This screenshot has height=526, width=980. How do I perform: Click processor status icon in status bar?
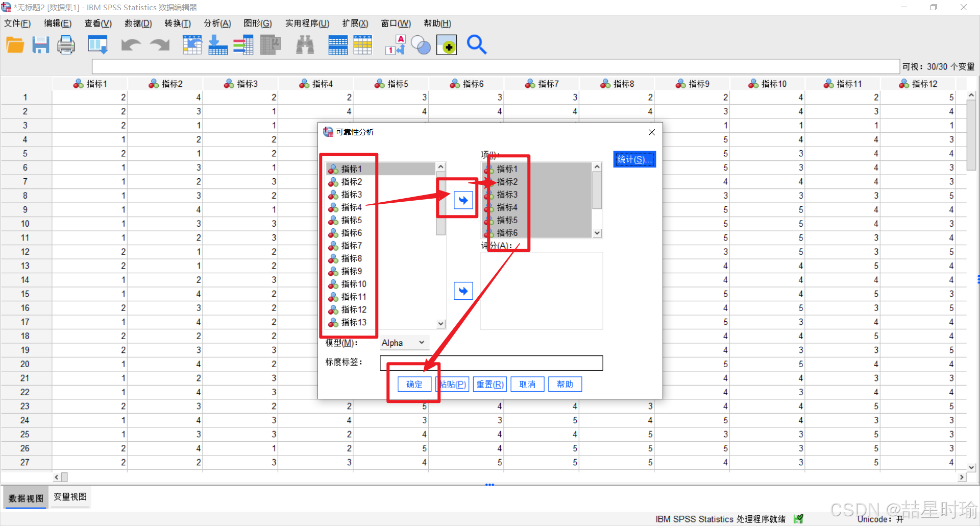pyautogui.click(x=799, y=519)
